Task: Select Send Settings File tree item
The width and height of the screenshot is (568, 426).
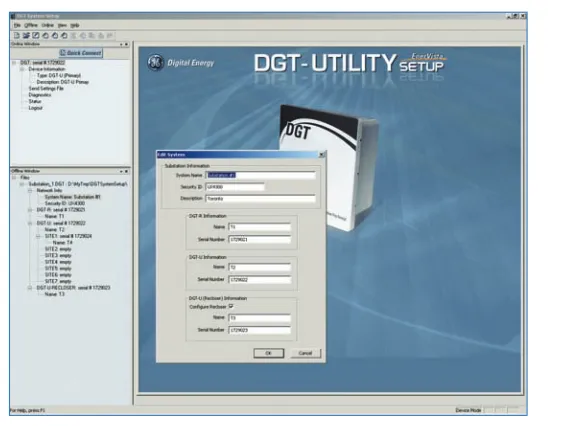Action: pos(46,88)
